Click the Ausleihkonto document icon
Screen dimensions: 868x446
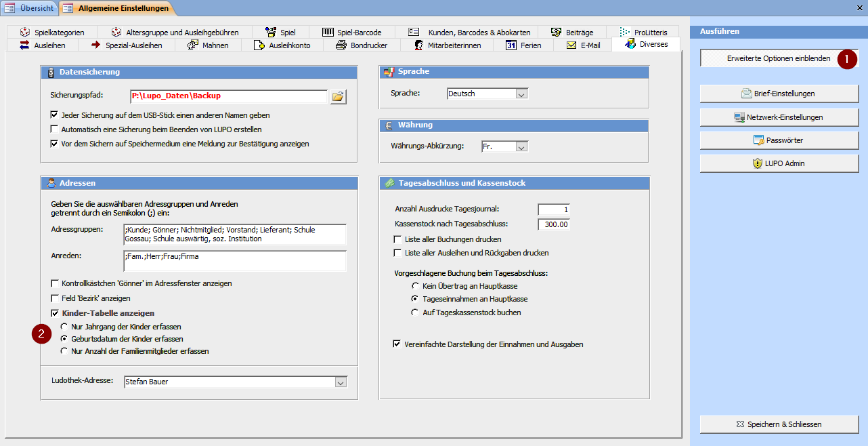[x=259, y=45]
